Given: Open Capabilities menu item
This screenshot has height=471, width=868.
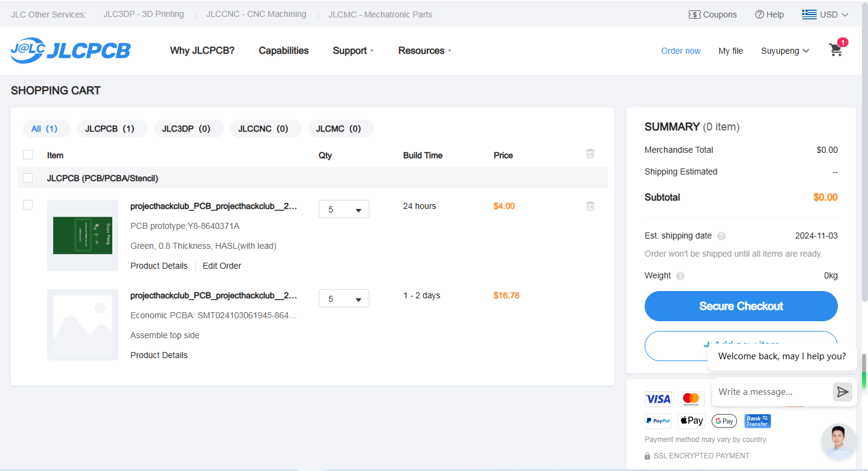Looking at the screenshot, I should click(x=284, y=51).
